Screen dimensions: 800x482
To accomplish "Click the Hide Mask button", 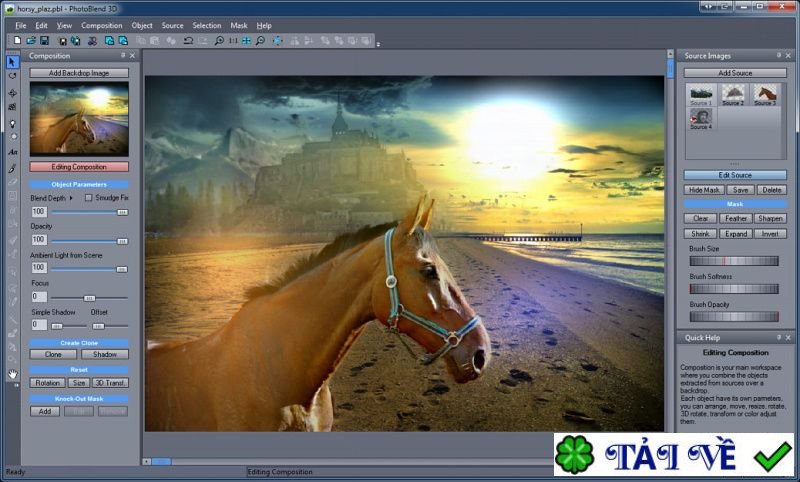I will tap(704, 190).
